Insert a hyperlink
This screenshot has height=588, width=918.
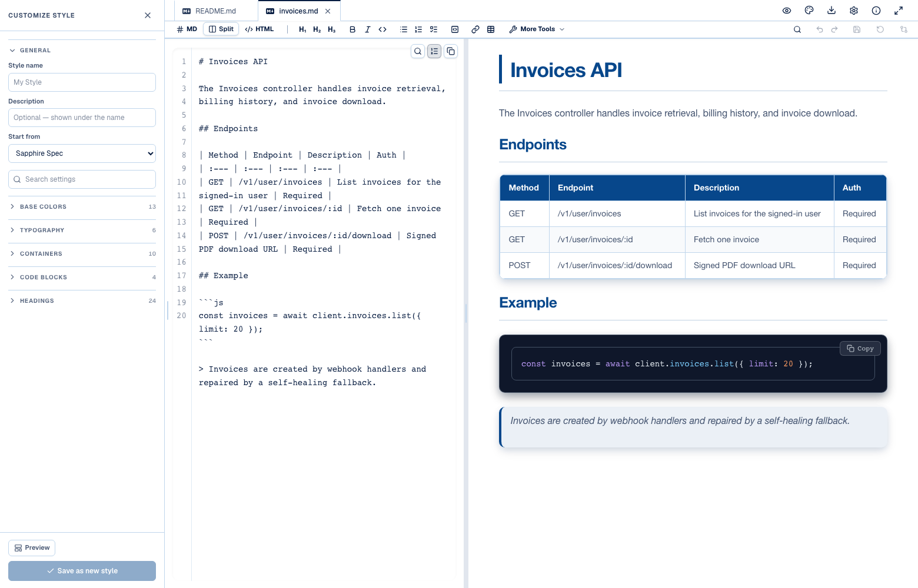click(x=475, y=29)
